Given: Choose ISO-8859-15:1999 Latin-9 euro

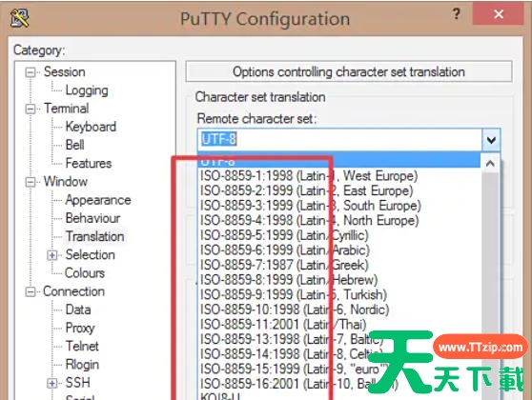Looking at the screenshot, I should coord(339,370).
